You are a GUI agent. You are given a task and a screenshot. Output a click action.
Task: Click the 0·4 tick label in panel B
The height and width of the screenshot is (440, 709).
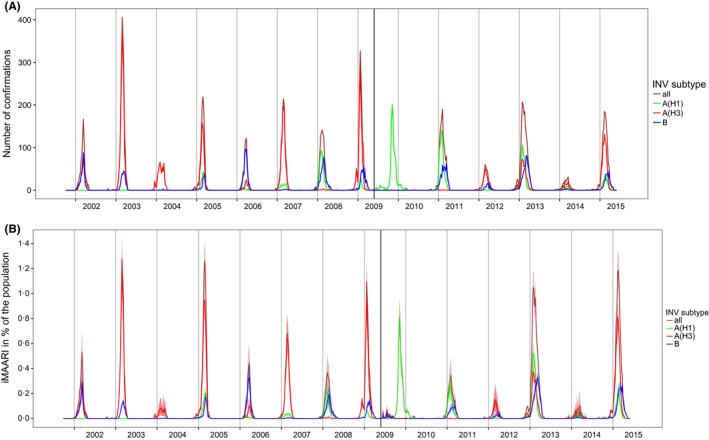coord(23,369)
